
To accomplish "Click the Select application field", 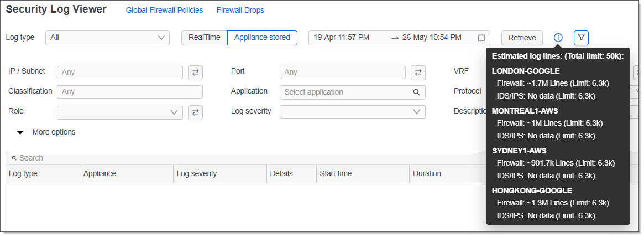I will pyautogui.click(x=352, y=92).
